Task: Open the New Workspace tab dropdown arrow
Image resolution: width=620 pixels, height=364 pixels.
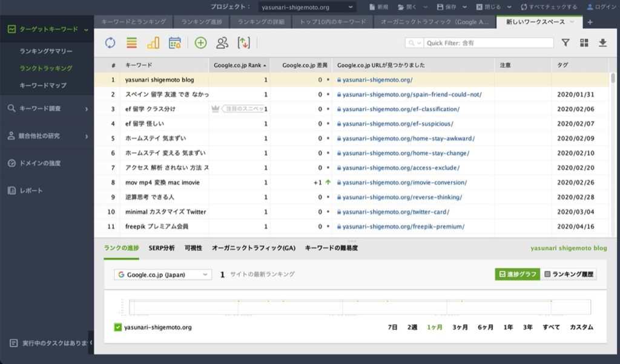Action: pyautogui.click(x=572, y=22)
